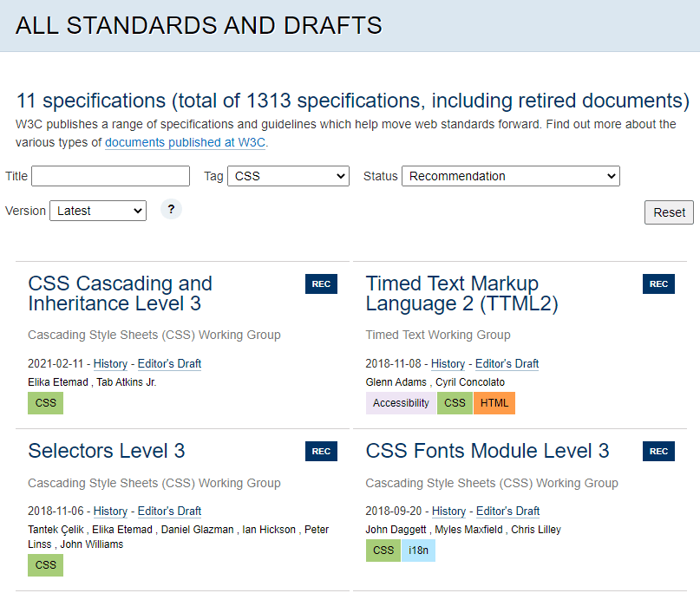Click Accessibility tag under TTML2

pyautogui.click(x=401, y=403)
